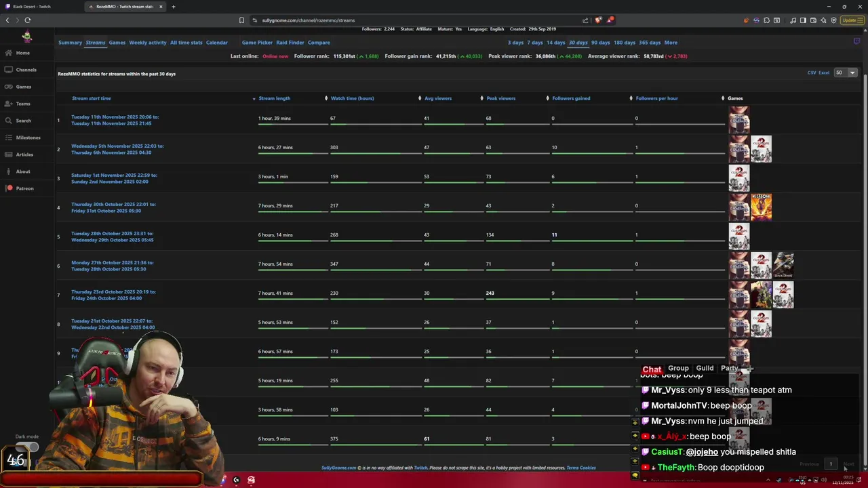
Task: Sort by Avg viewers column
Action: (x=437, y=98)
